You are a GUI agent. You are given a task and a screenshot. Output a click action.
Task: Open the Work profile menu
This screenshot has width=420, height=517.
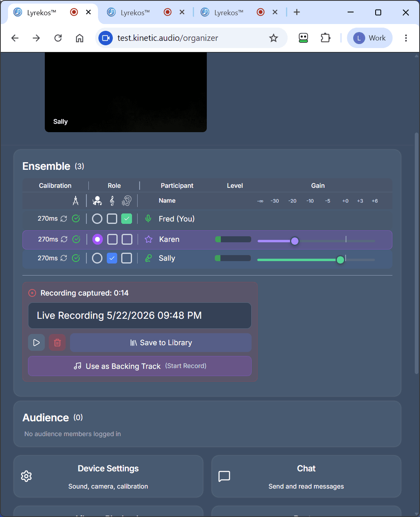[370, 38]
